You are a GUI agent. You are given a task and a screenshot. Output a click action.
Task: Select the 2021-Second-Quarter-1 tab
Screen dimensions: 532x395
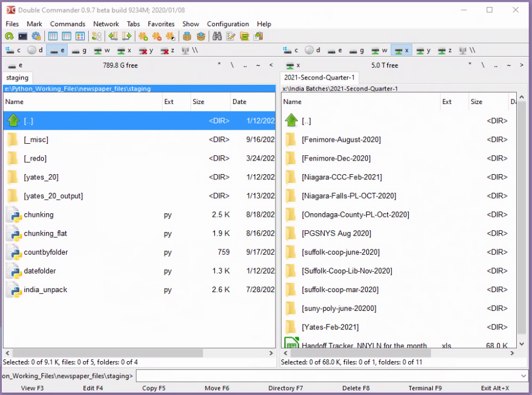pos(319,78)
